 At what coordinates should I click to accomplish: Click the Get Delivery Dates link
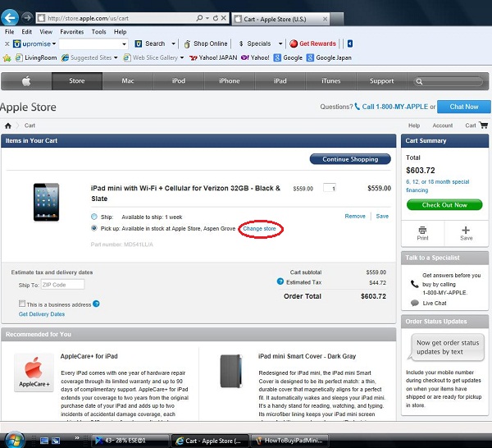(x=42, y=314)
